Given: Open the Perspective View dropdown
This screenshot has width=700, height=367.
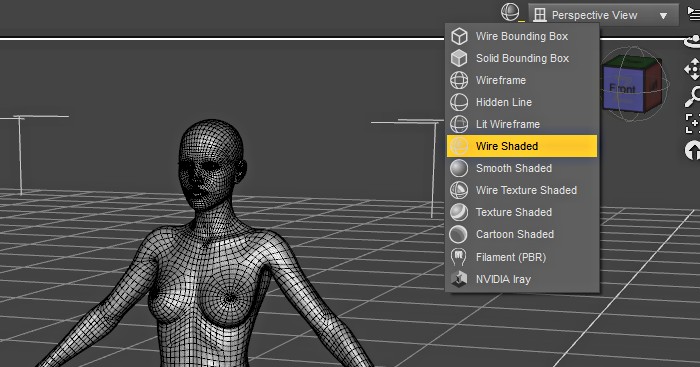Looking at the screenshot, I should tap(603, 15).
